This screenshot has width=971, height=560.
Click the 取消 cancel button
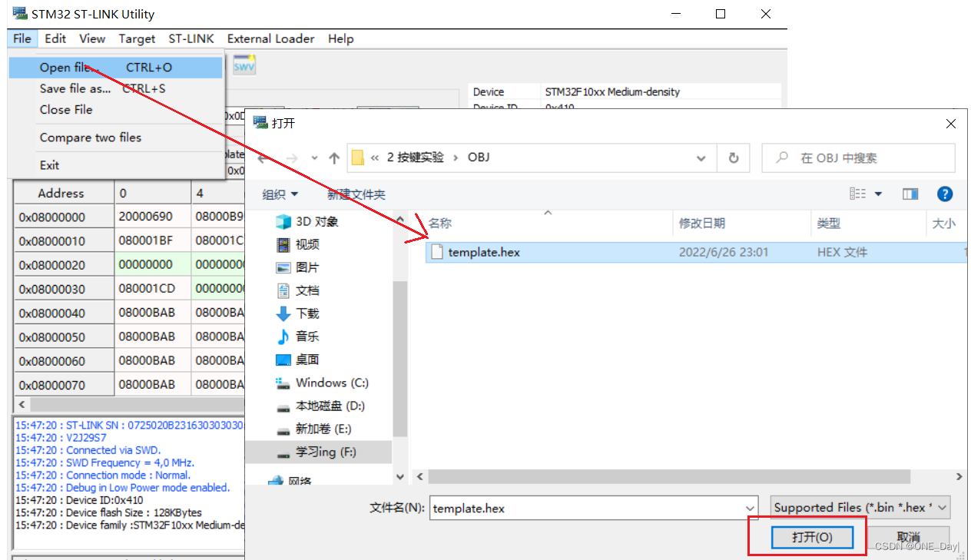(908, 537)
